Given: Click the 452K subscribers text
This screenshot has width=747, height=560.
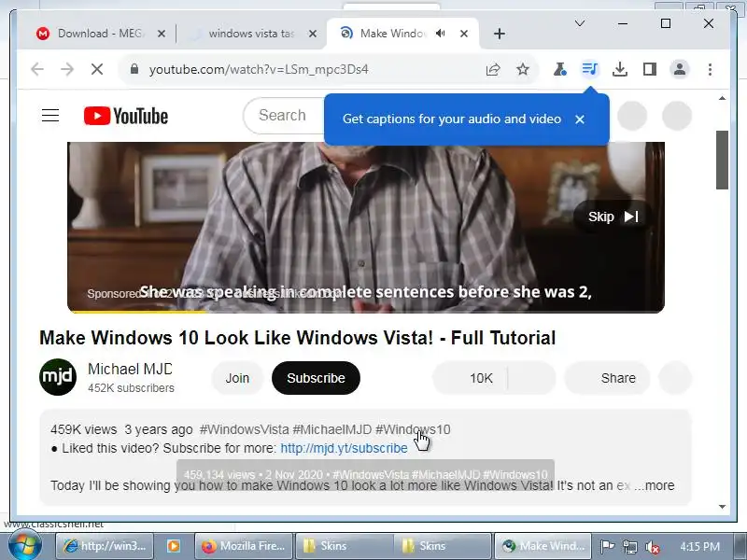Looking at the screenshot, I should click(x=131, y=388).
